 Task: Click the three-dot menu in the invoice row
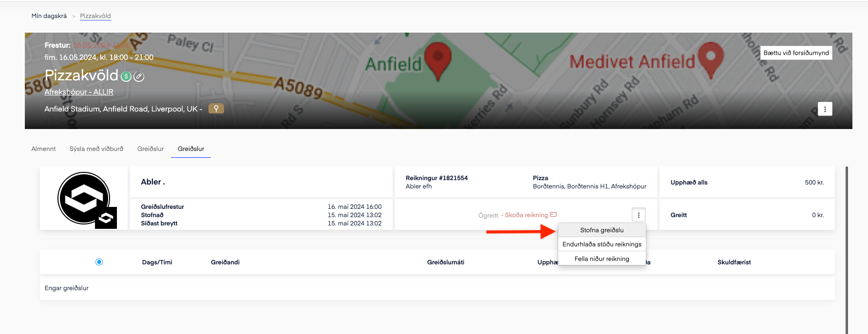639,215
